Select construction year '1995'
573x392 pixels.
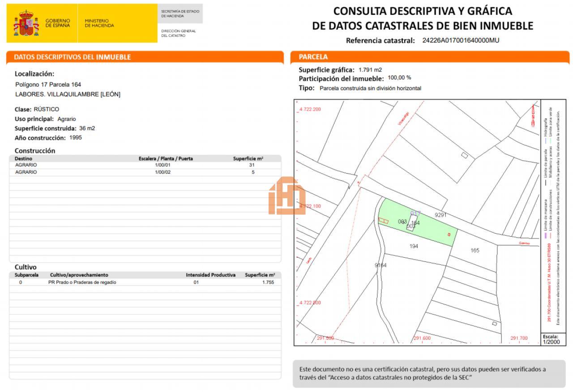[x=76, y=138]
